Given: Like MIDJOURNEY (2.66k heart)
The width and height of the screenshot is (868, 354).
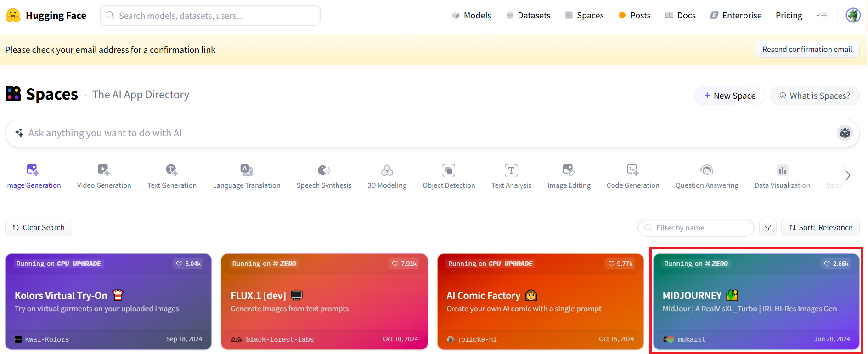Looking at the screenshot, I should click(x=836, y=264).
